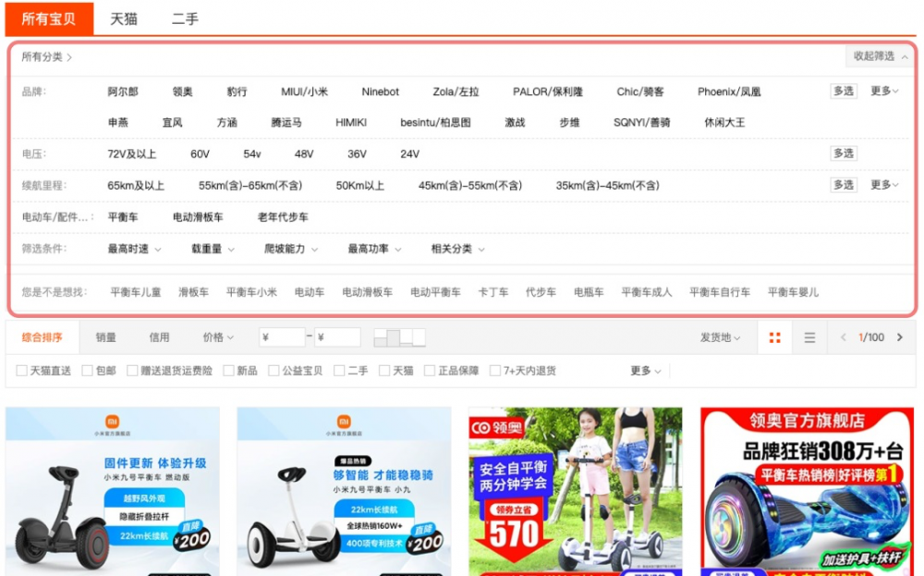
Task: Select the top 二手 tab
Action: pos(185,18)
